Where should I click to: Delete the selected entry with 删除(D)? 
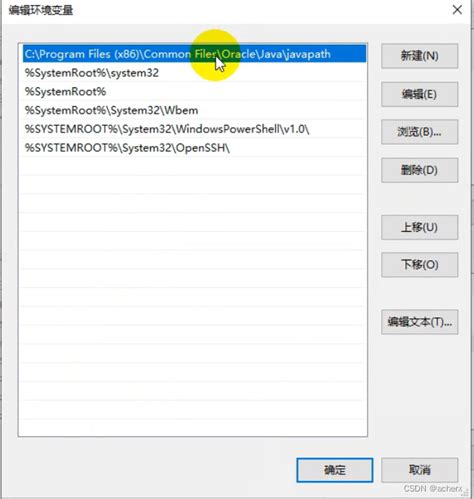pos(419,170)
